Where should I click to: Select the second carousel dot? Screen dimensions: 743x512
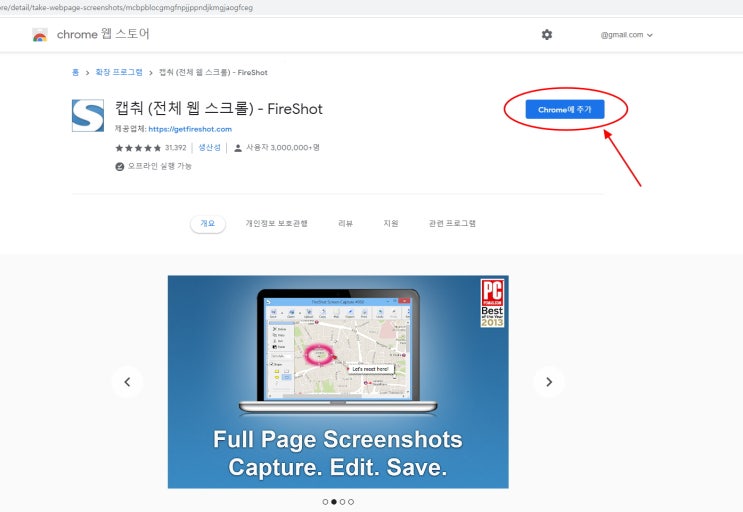[334, 502]
